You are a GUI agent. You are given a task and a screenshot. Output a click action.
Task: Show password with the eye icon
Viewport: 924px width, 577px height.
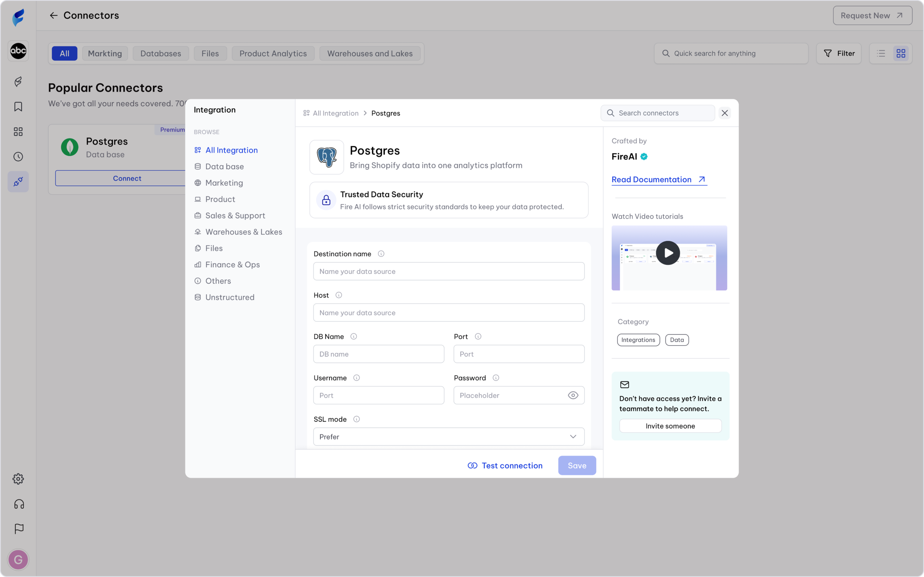click(573, 395)
